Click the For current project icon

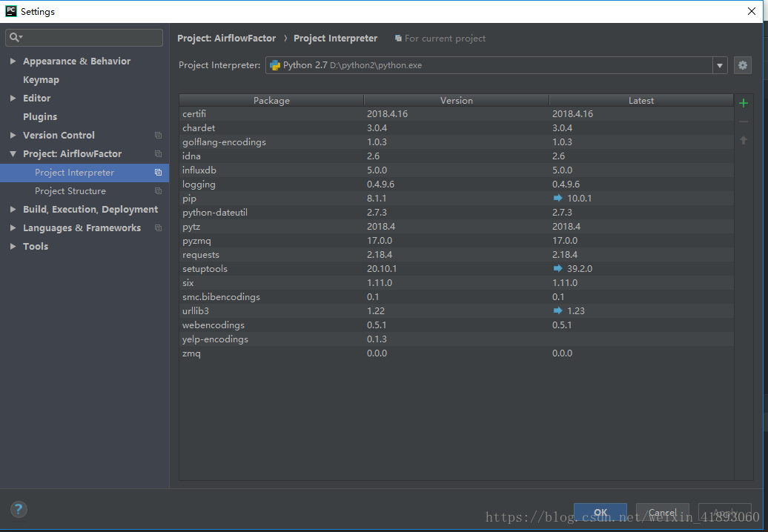click(398, 39)
